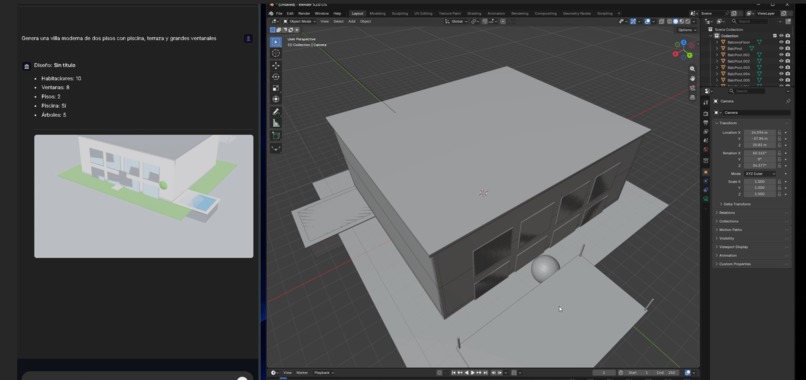This screenshot has height=380, width=806.
Task: Select the Cursor tool in Blender toolbar
Action: point(276,53)
